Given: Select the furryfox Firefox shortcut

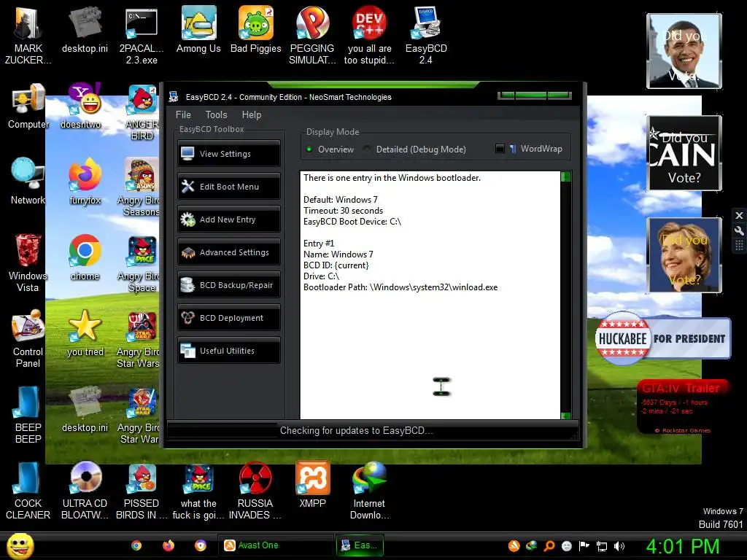Looking at the screenshot, I should 85,182.
